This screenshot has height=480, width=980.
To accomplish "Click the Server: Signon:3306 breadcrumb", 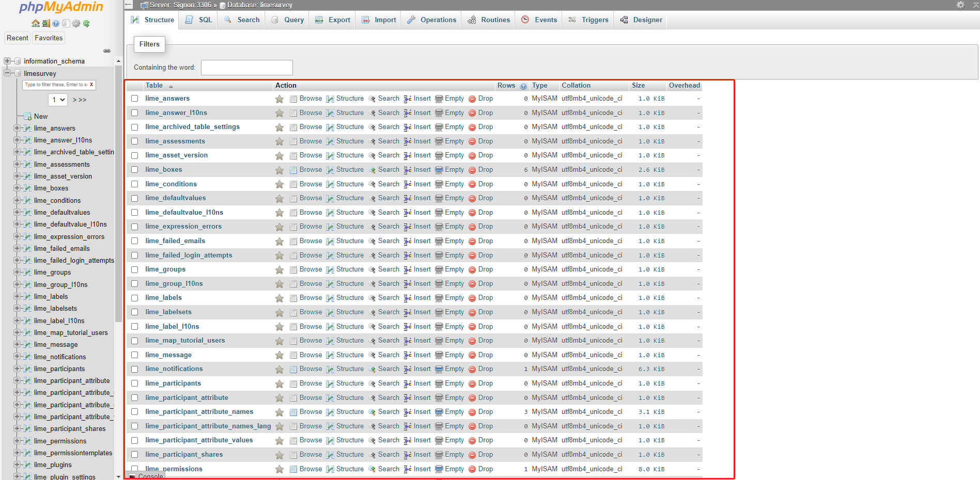I will [180, 5].
